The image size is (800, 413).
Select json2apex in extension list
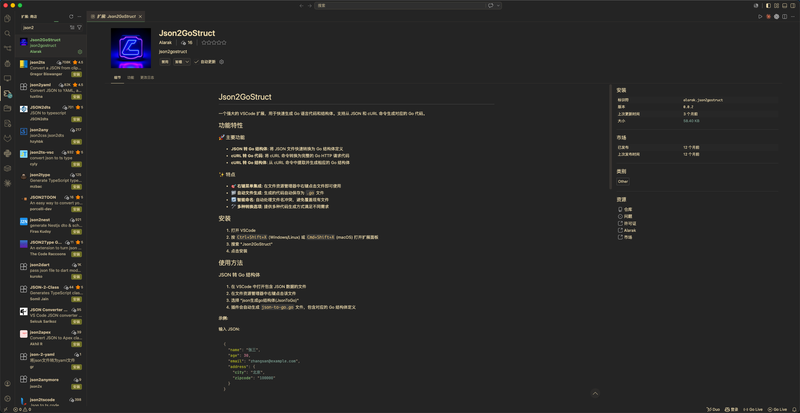click(51, 338)
